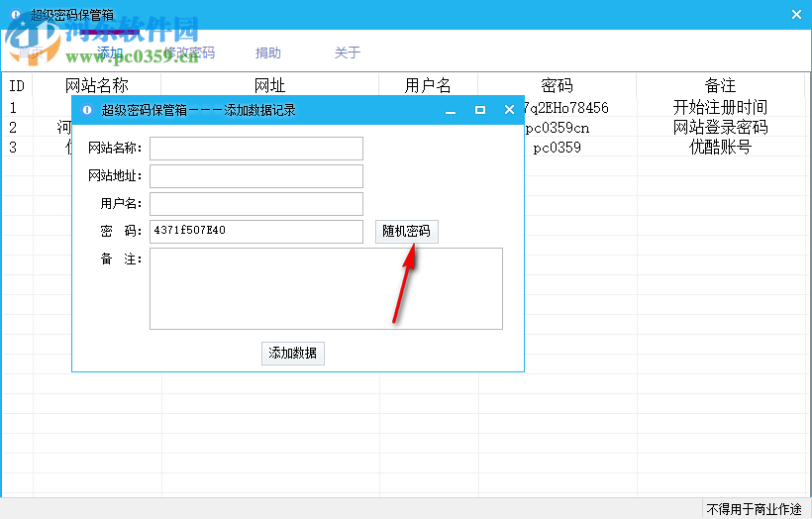This screenshot has width=812, height=519.
Task: Select the 优酷账号 note cell
Action: tap(720, 148)
